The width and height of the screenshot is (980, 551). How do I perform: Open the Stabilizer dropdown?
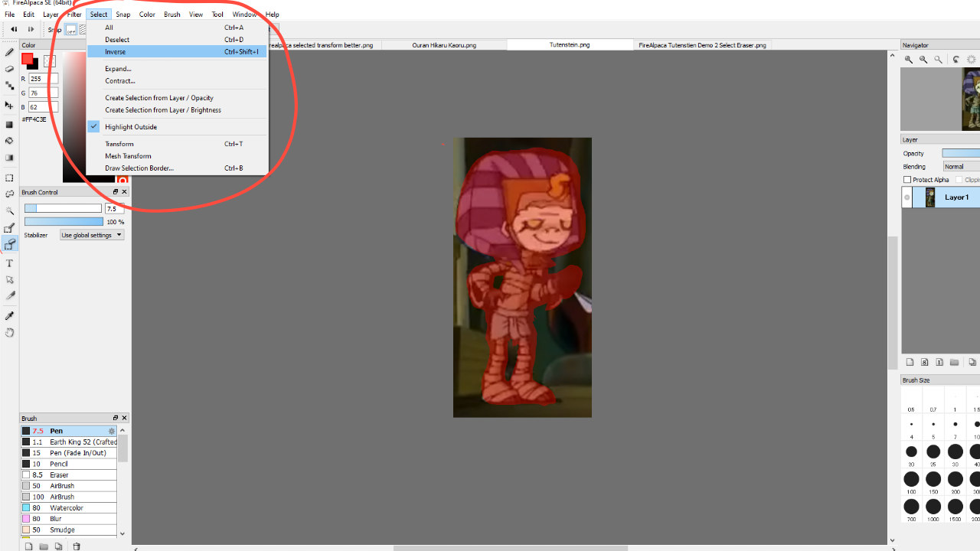(x=92, y=235)
